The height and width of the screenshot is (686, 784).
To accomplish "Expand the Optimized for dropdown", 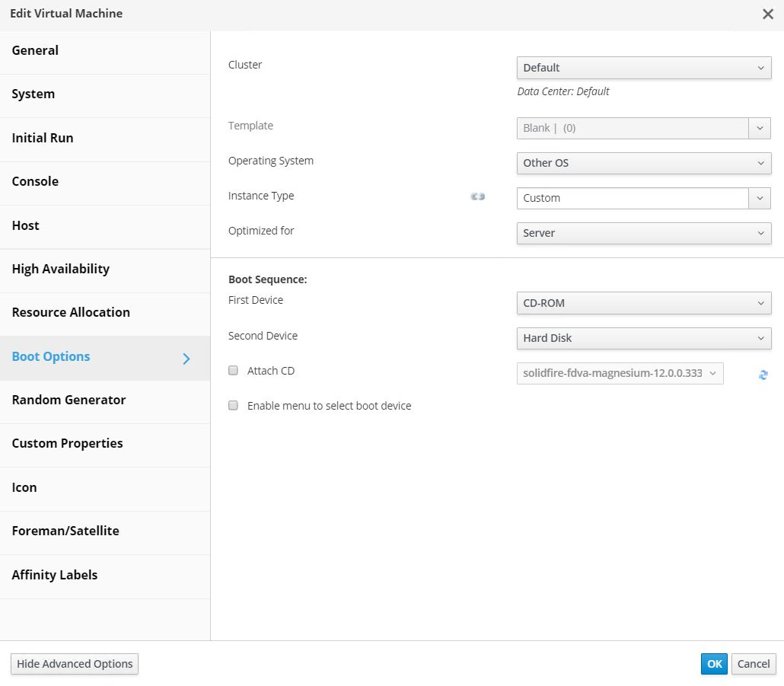I will click(643, 233).
